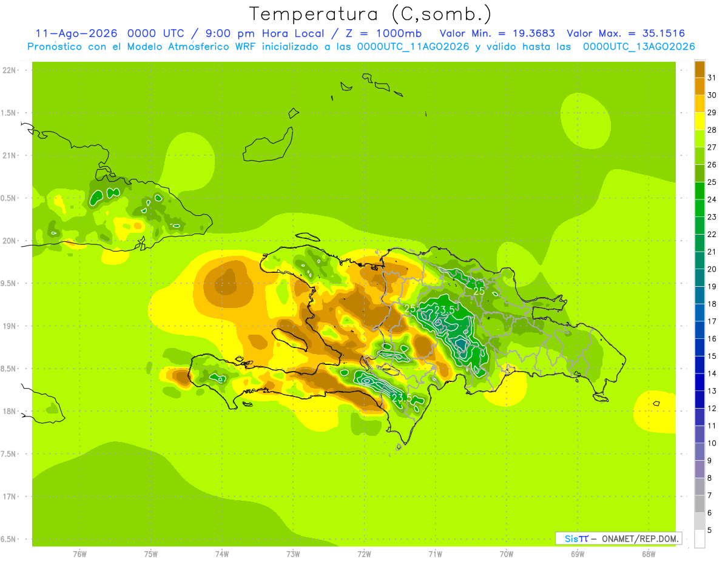
Task: Pick yellow swatch between 29 and 28
Action: point(699,121)
